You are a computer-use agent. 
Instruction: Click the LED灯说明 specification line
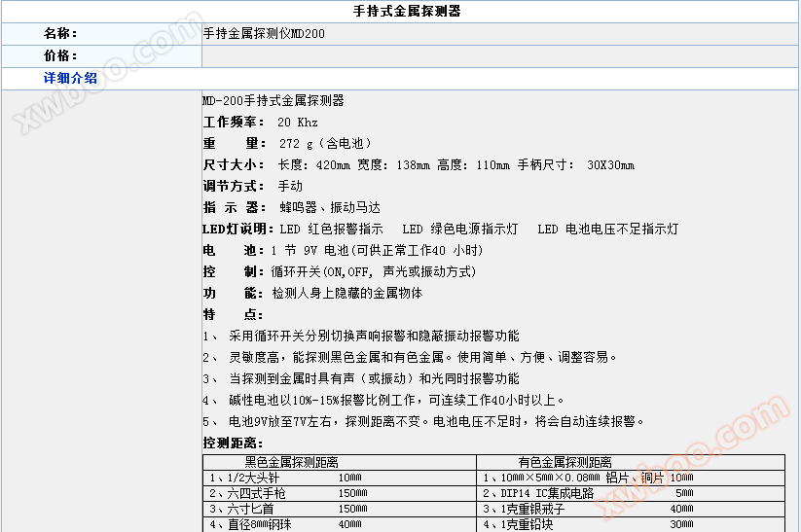pyautogui.click(x=440, y=230)
